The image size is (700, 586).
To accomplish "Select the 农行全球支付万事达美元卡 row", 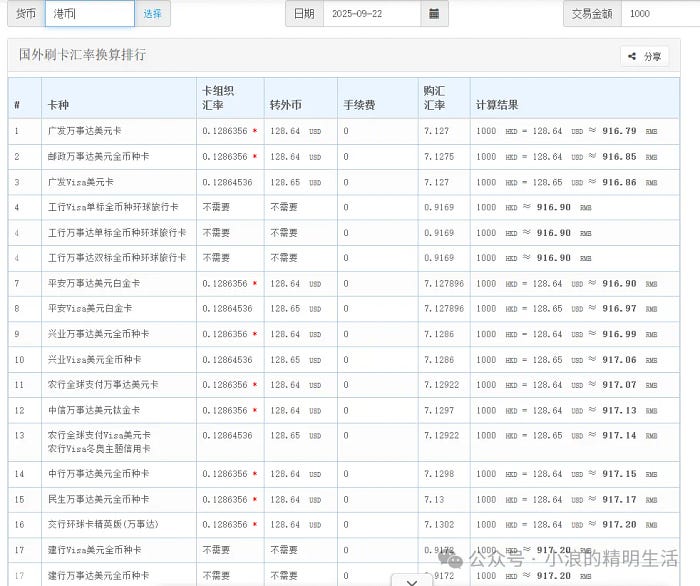I will click(x=344, y=385).
